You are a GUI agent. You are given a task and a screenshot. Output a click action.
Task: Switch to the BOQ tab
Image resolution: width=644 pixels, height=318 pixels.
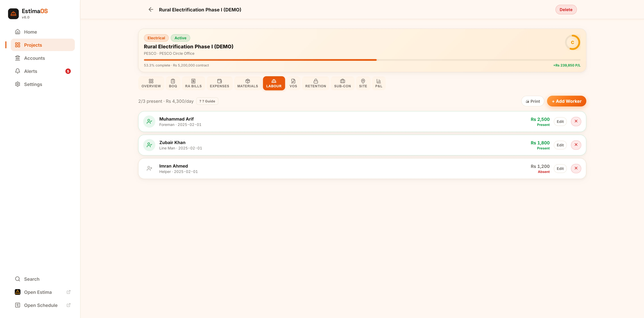[173, 83]
